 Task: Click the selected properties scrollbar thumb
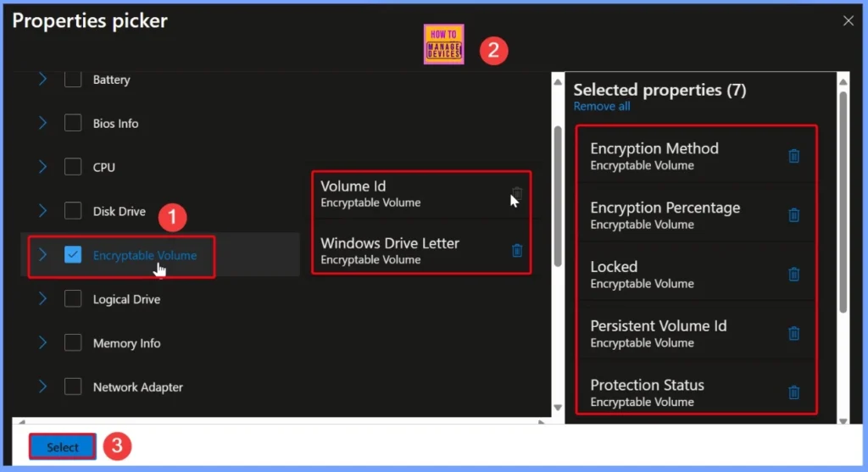click(x=843, y=202)
